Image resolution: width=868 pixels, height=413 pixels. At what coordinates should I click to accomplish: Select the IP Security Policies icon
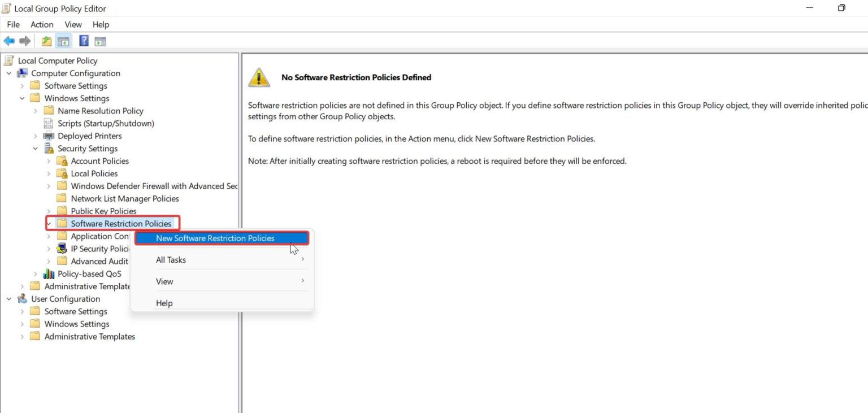pyautogui.click(x=62, y=249)
